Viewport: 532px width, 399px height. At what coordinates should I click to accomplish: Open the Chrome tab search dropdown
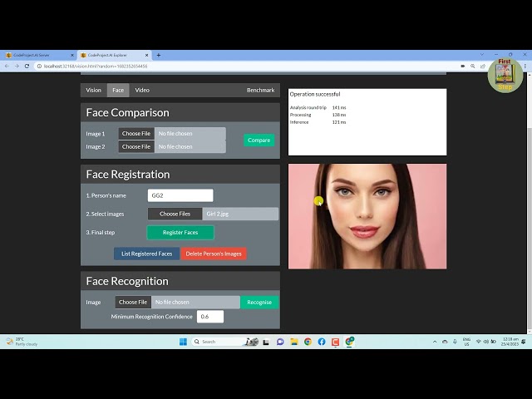click(482, 54)
